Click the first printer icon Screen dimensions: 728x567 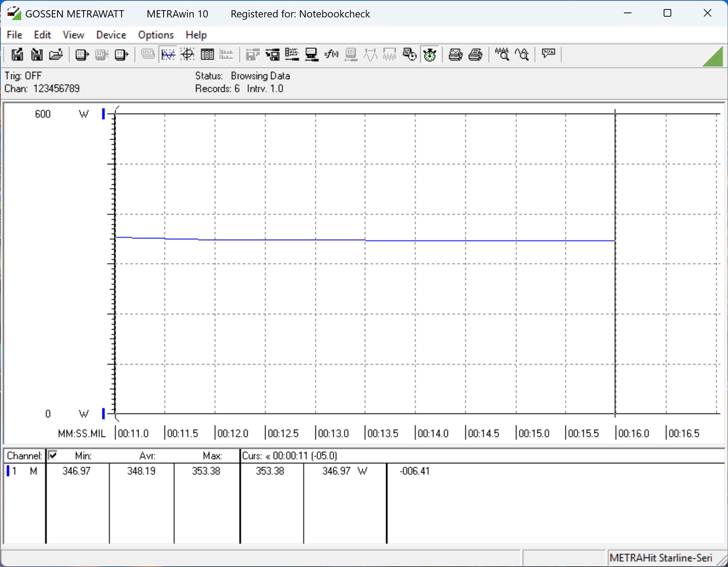tap(455, 55)
